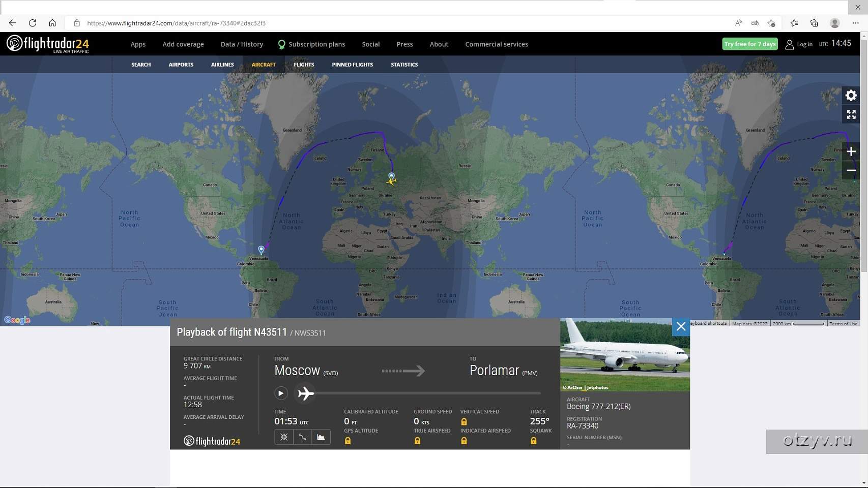The height and width of the screenshot is (488, 868).
Task: Click the yellow aircraft icon on map
Action: [x=391, y=180]
